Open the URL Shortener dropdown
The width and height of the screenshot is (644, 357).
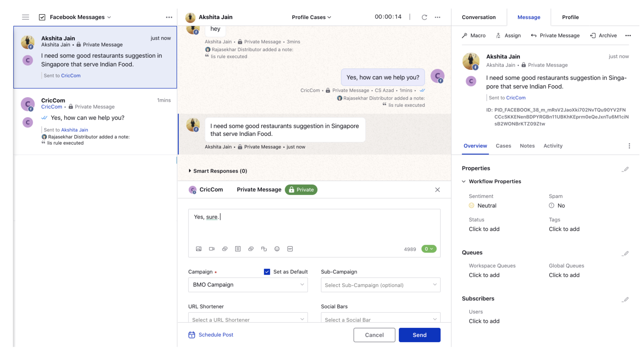[x=248, y=318]
